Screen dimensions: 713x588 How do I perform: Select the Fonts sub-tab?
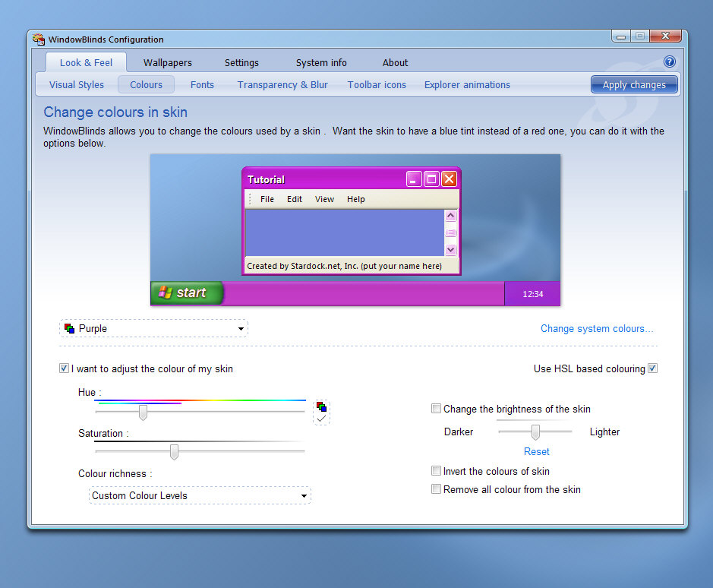tap(202, 84)
